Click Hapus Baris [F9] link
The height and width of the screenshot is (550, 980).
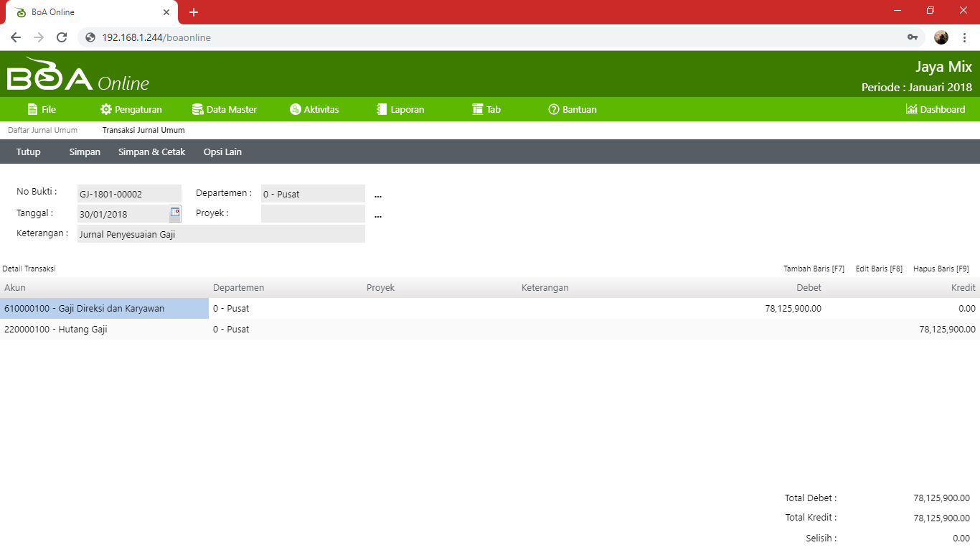(941, 269)
